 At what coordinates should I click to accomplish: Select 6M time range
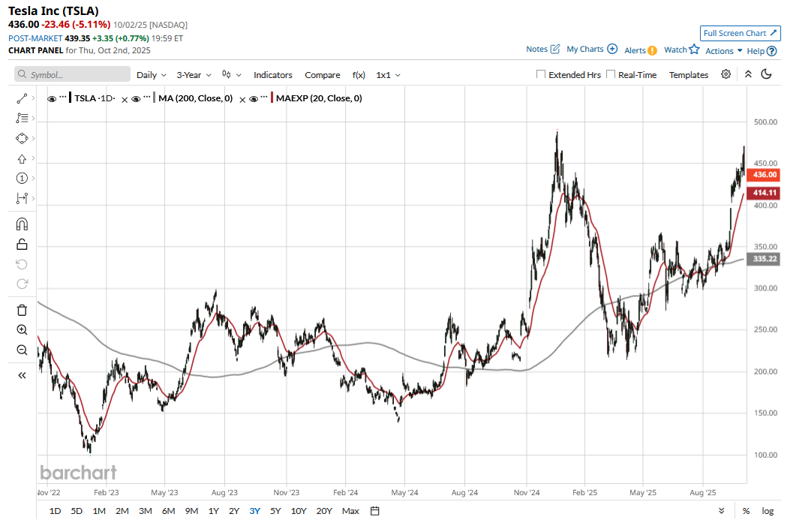pyautogui.click(x=168, y=511)
